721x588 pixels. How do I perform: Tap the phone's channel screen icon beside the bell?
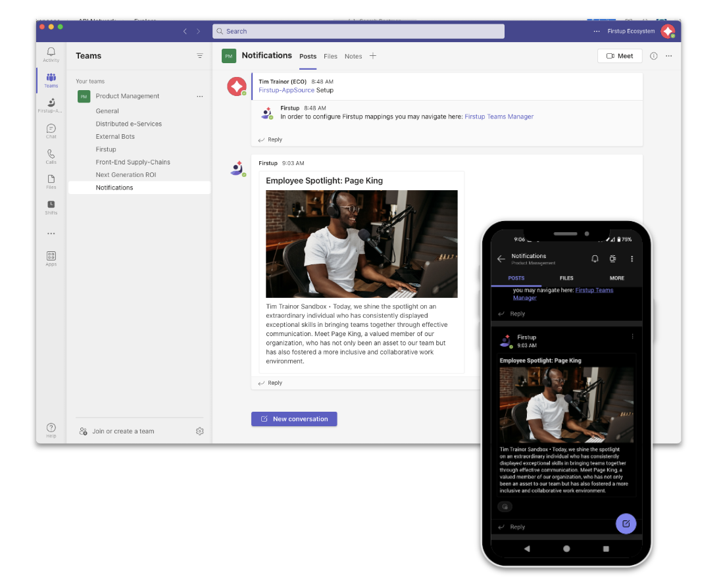coord(612,259)
